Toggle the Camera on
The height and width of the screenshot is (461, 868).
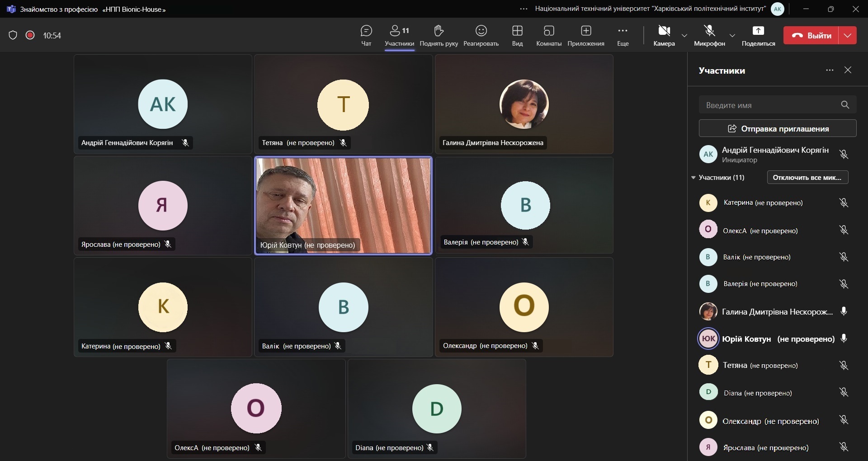[x=664, y=35]
